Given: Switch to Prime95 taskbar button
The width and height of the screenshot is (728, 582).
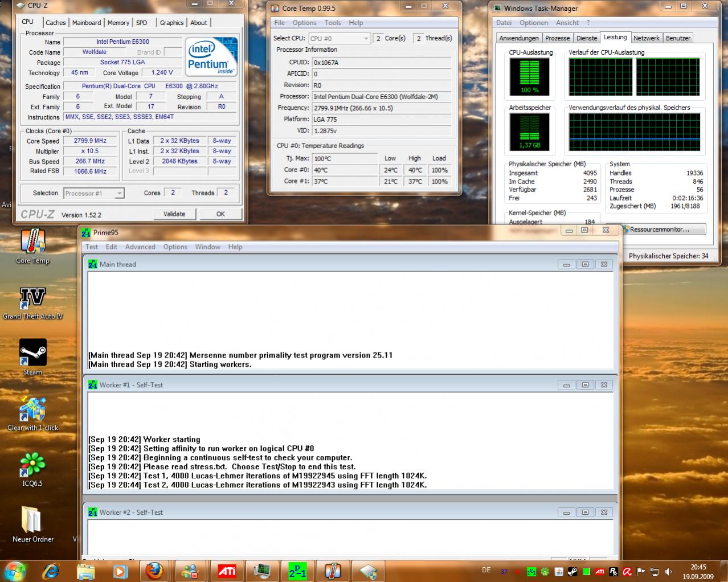Looking at the screenshot, I should click(x=297, y=571).
